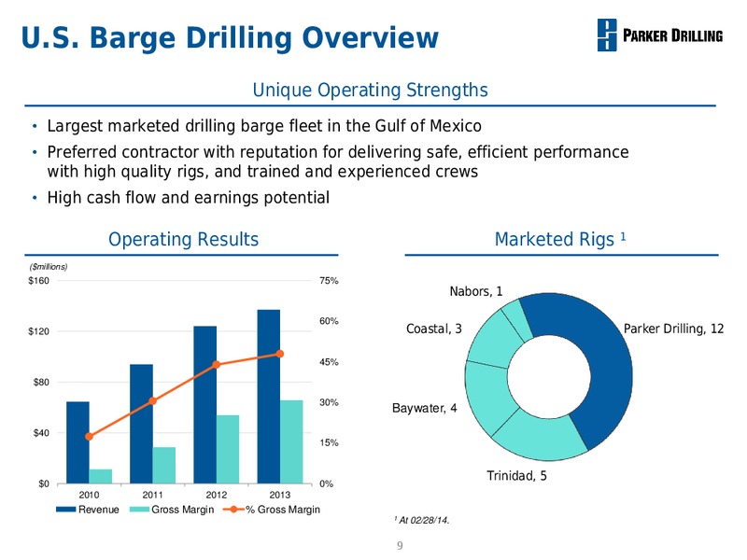
Task: Select the "Unique Operating Strengths" heading
Action: tap(370, 90)
